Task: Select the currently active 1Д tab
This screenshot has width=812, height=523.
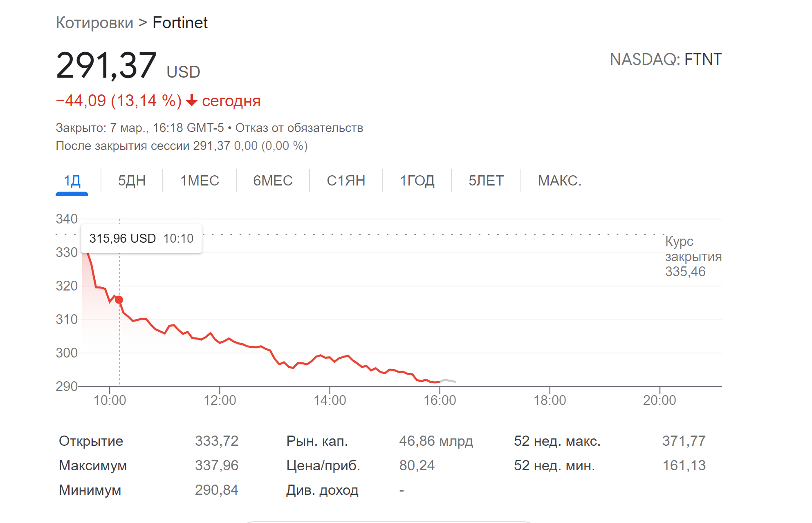Action: 72,180
